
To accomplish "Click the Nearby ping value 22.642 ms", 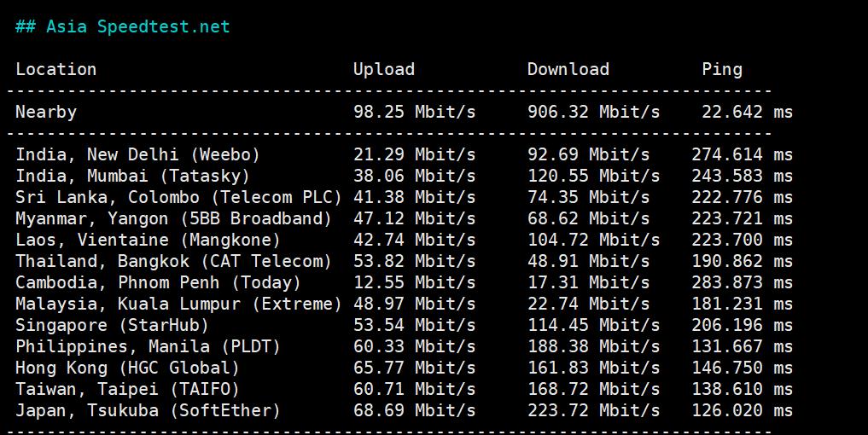I will 747,113.
